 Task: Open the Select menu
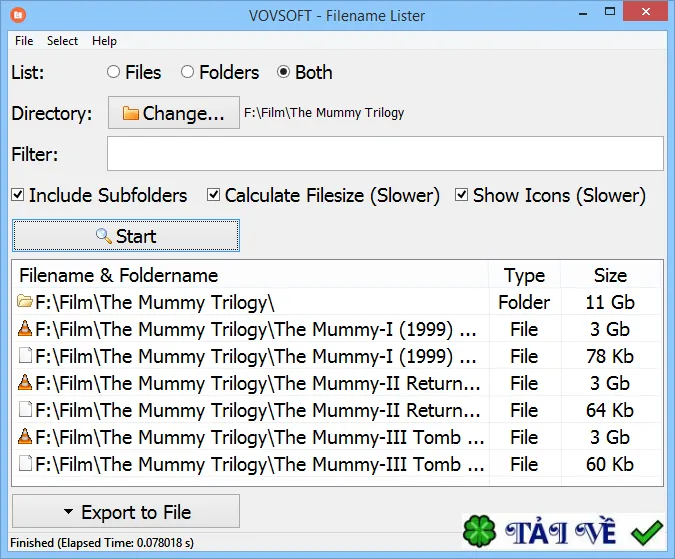pyautogui.click(x=62, y=41)
